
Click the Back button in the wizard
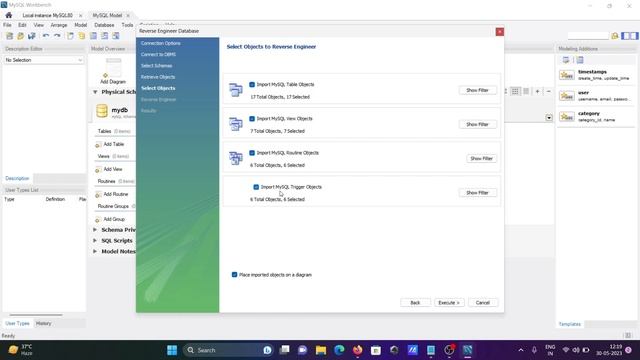[x=415, y=303]
